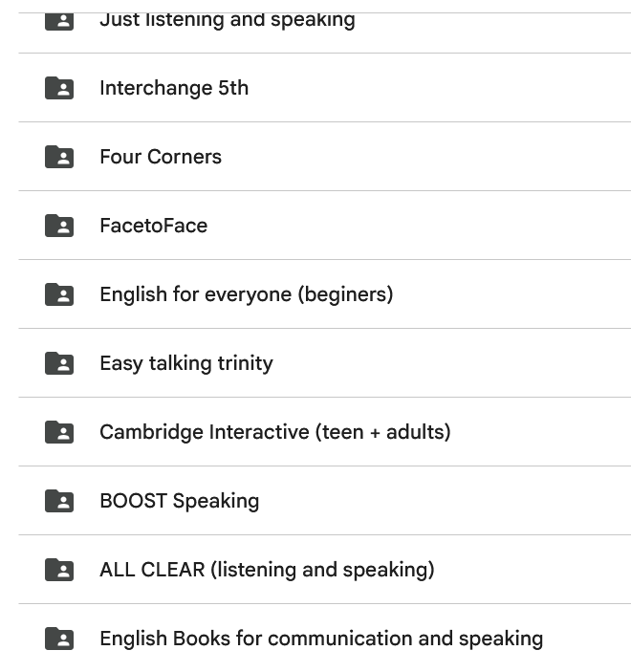Click the Interchange 5th shared folder icon
This screenshot has width=631, height=672.
[x=59, y=88]
